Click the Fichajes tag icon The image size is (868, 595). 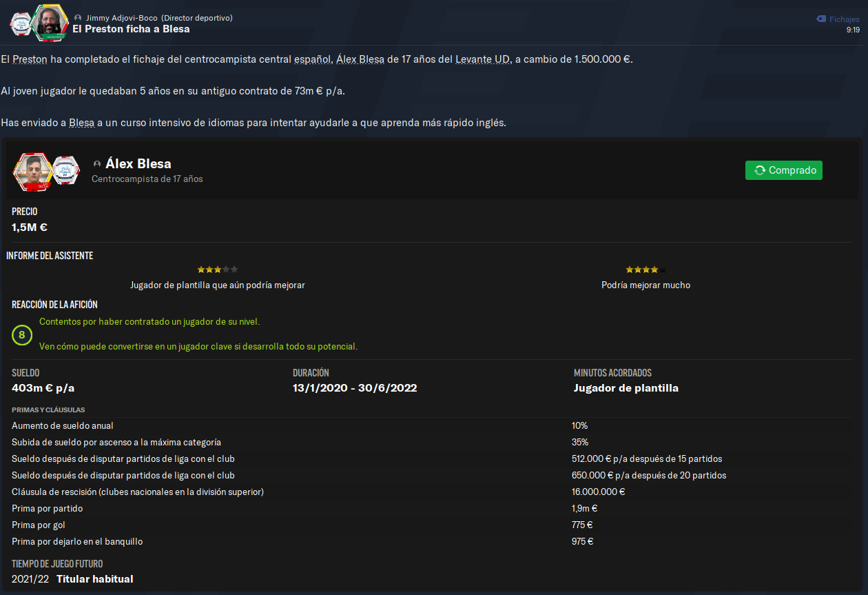[820, 19]
